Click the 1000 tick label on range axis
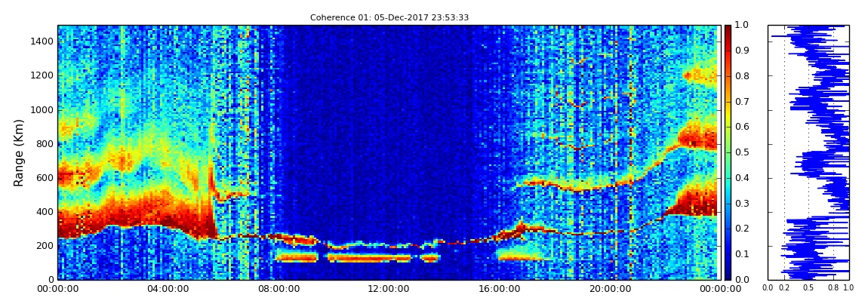The image size is (868, 307). click(x=42, y=109)
